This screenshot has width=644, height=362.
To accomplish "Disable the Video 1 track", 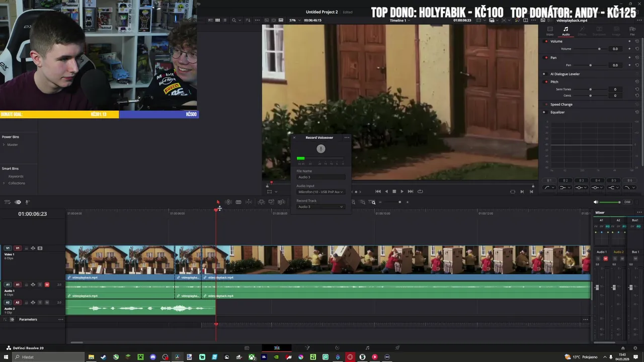I will click(x=40, y=248).
